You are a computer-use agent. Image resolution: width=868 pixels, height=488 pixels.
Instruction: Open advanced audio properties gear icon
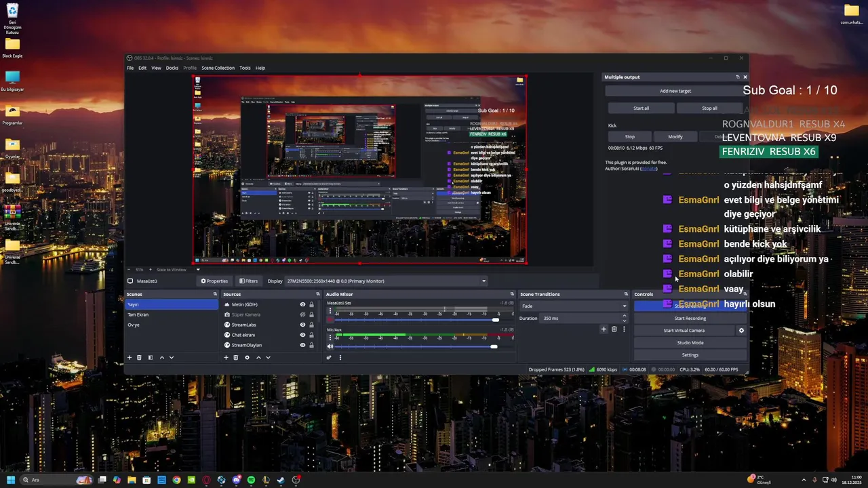[x=329, y=357]
